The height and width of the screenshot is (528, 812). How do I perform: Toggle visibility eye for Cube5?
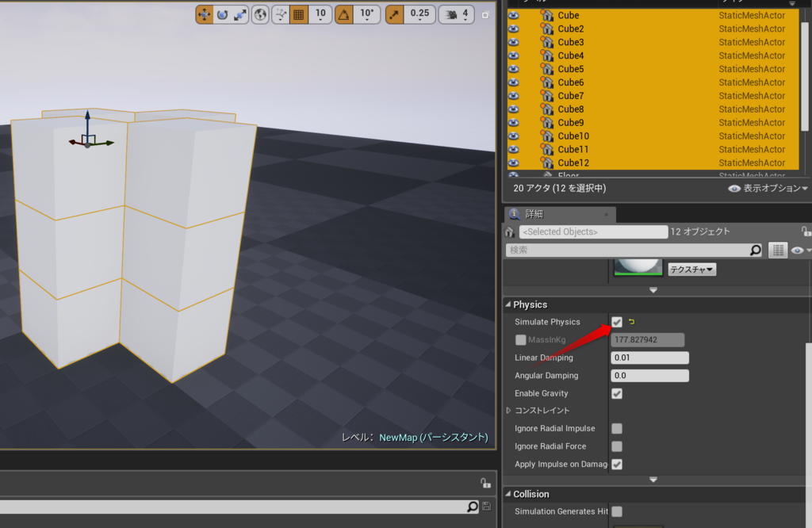(x=513, y=69)
